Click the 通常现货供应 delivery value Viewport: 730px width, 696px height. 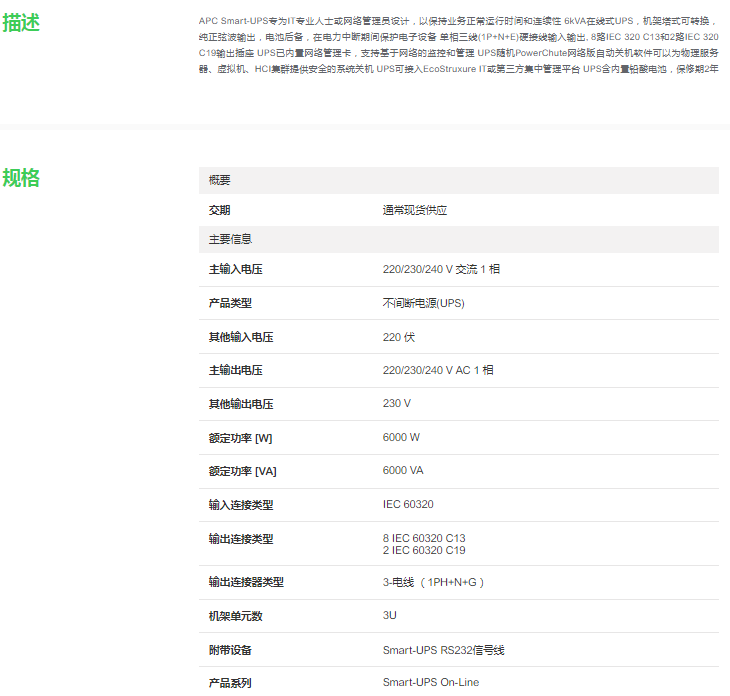tap(414, 210)
